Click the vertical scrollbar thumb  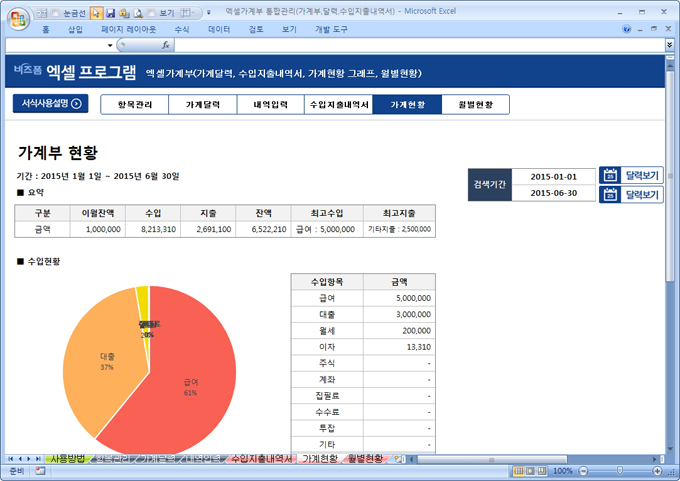[x=670, y=176]
